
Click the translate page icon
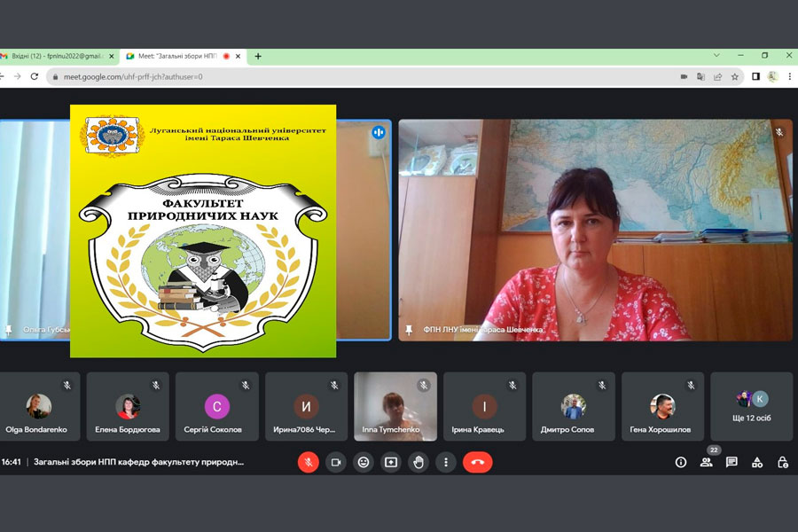(x=700, y=77)
